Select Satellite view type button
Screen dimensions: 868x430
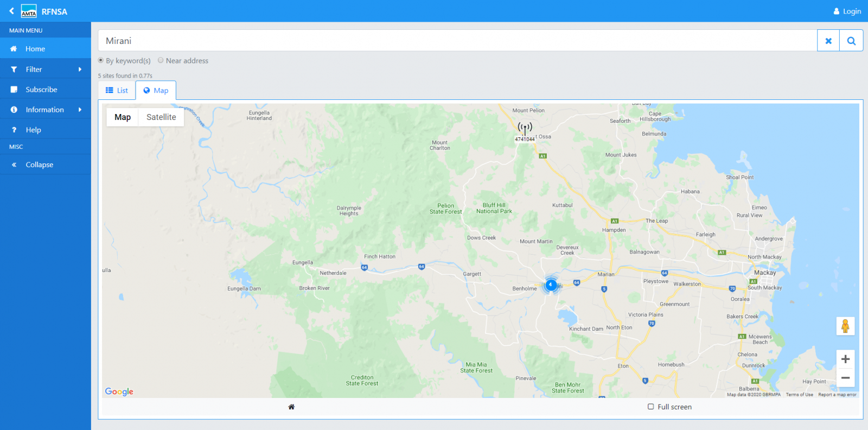pyautogui.click(x=161, y=117)
